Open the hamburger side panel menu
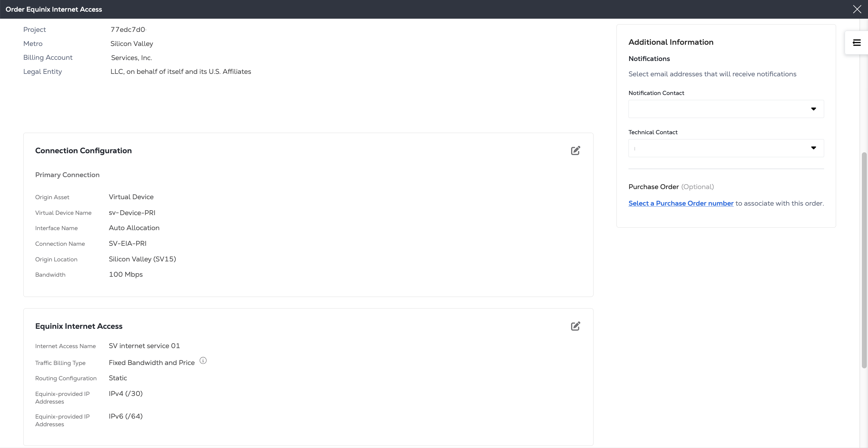Screen dimensions: 868x448 click(x=857, y=43)
